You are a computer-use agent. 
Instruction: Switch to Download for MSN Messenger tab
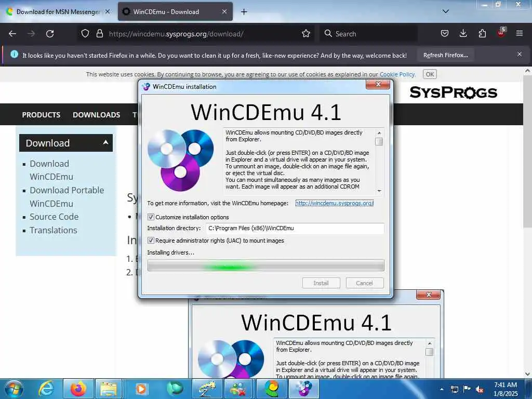pos(58,11)
